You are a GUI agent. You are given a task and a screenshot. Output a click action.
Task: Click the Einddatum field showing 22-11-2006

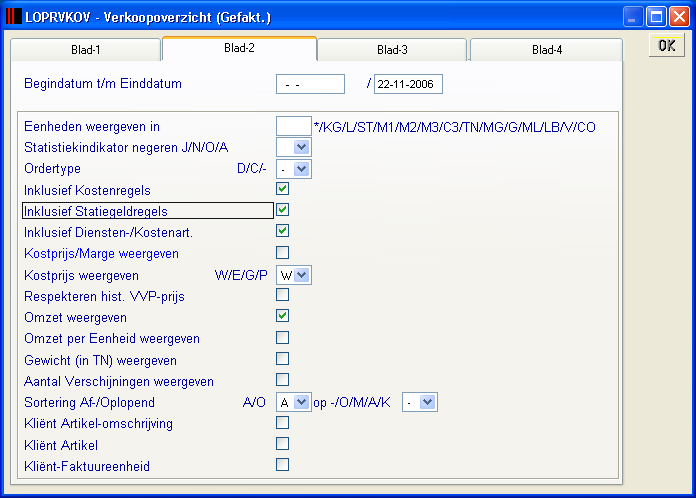click(x=408, y=84)
